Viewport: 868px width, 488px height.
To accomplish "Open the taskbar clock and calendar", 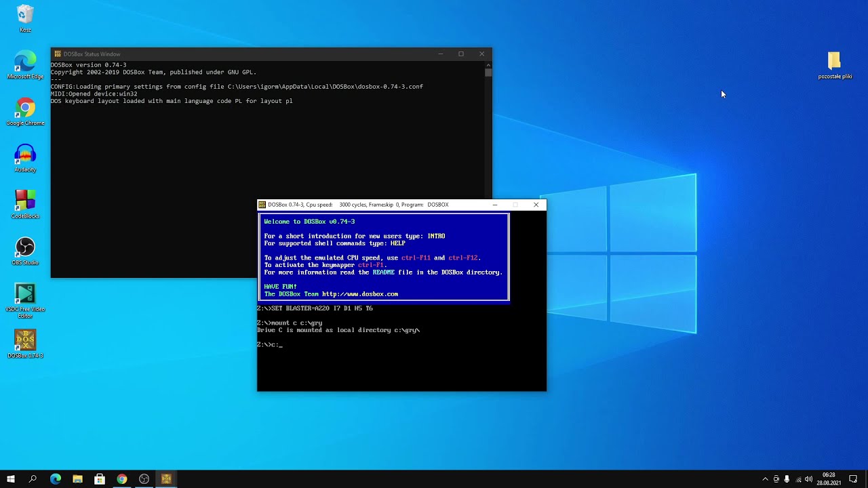I will [x=829, y=479].
